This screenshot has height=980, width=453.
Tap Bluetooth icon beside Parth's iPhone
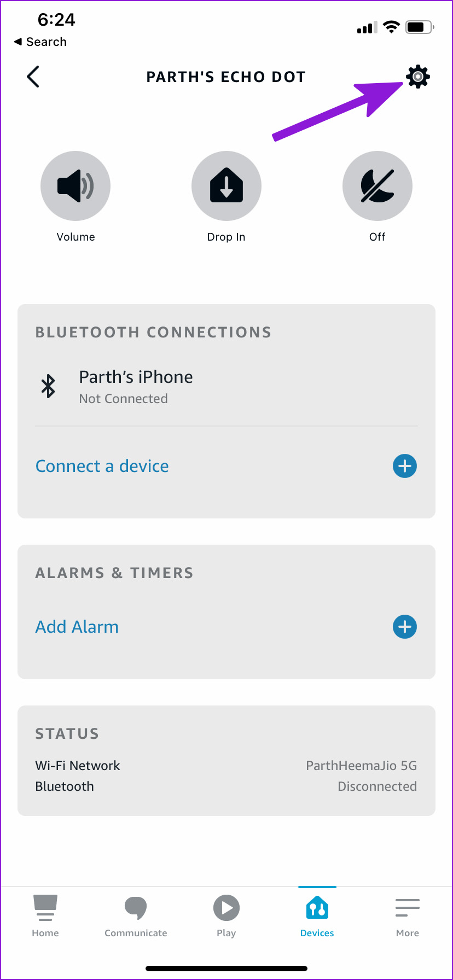click(49, 386)
